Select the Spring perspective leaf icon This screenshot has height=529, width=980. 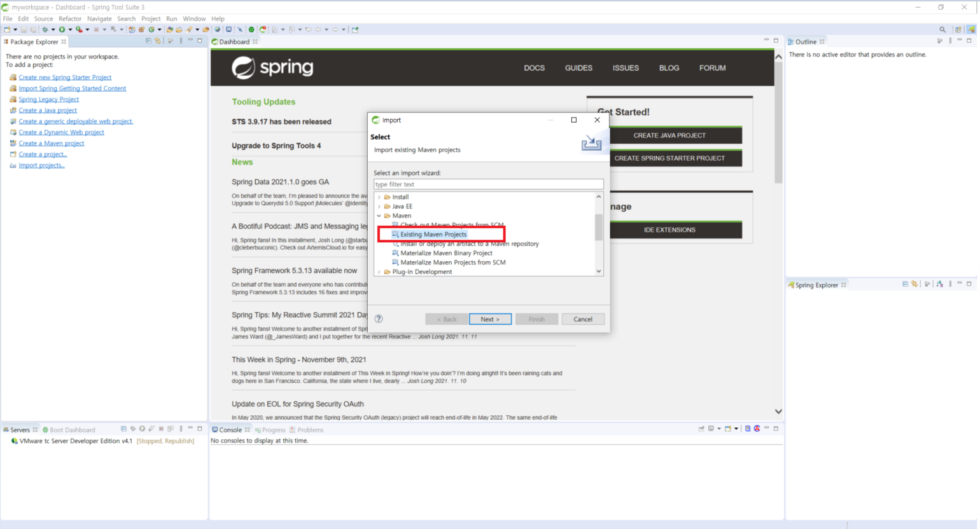tap(971, 29)
